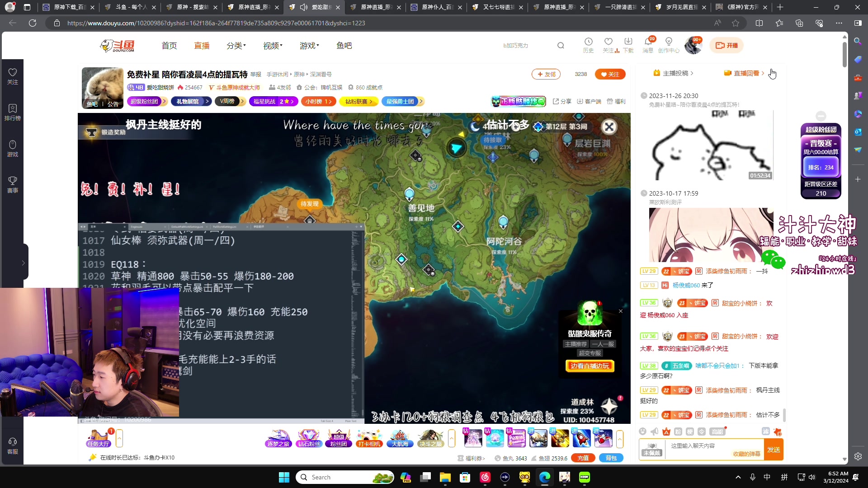Open the emoji picker in chat
This screenshot has width=868, height=488.
point(642,432)
